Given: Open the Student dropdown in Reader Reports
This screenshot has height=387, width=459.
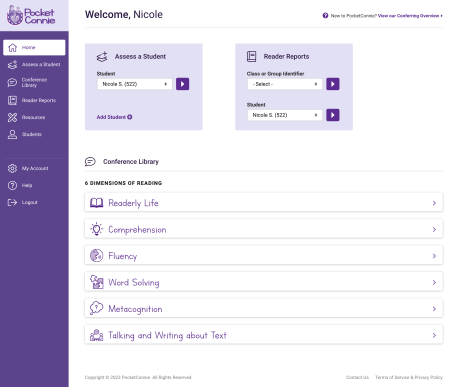Looking at the screenshot, I should click(x=285, y=115).
